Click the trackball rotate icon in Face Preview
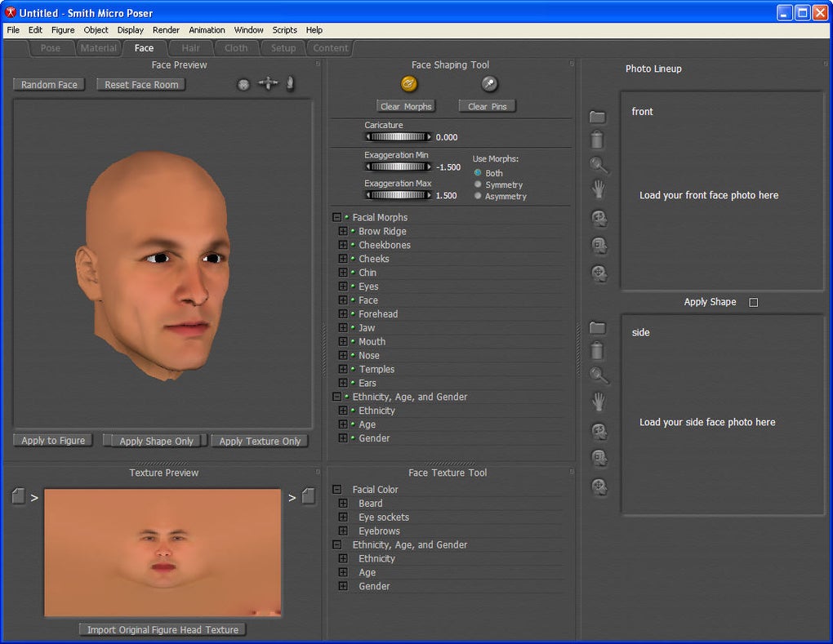Viewport: 833px width, 644px height. (x=243, y=85)
